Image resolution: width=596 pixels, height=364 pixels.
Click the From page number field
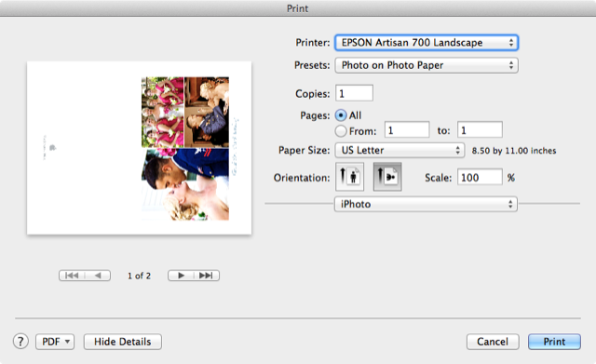407,130
